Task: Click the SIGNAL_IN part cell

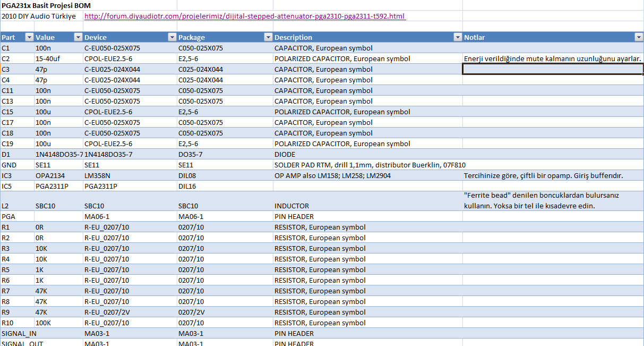Action: click(19, 333)
